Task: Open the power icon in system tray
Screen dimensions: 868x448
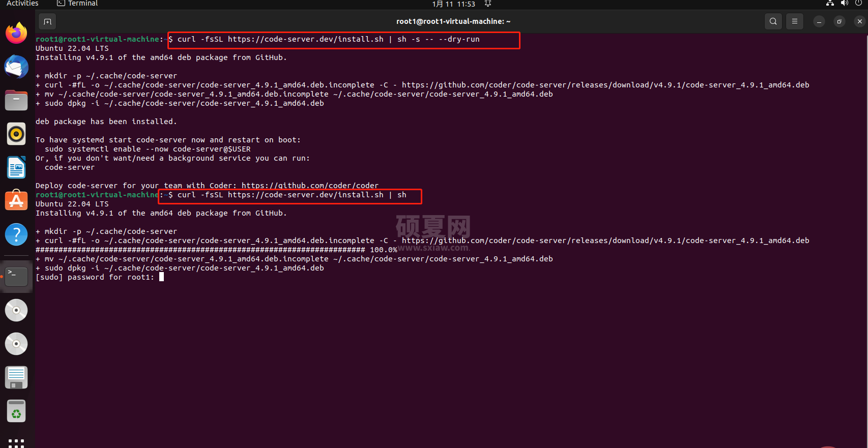Action: (x=859, y=4)
